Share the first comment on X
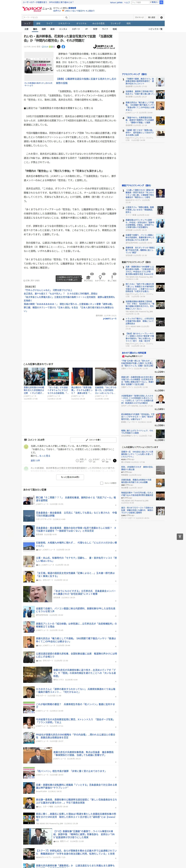 114,460
